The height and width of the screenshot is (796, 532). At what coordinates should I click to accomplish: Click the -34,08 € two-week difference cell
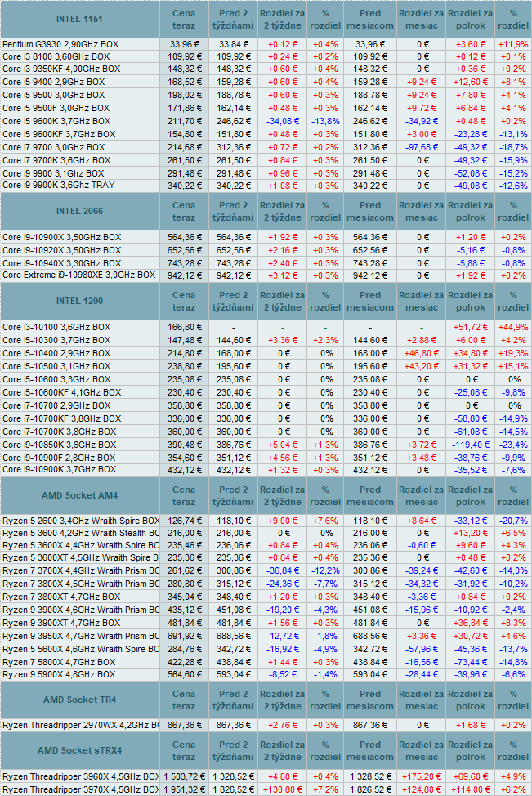click(282, 121)
